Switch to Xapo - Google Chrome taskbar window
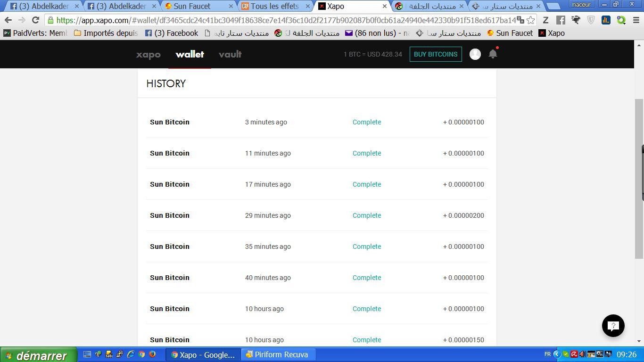 (x=203, y=354)
